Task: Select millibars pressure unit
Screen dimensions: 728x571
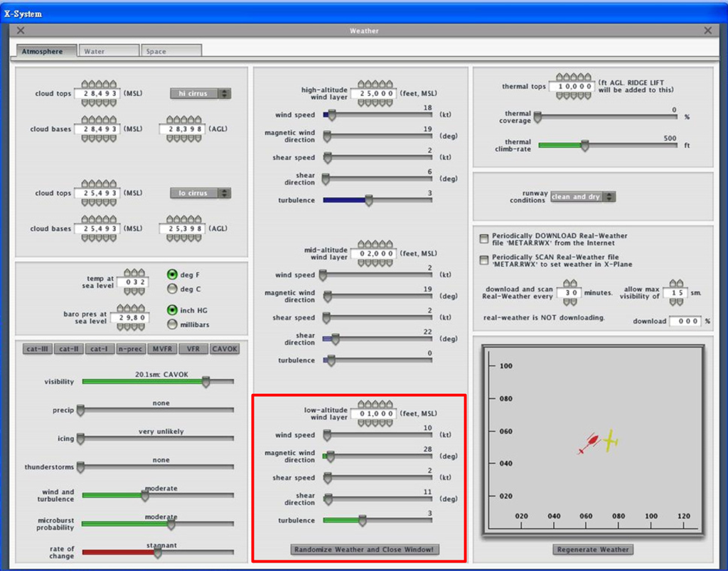Action: pos(172,324)
